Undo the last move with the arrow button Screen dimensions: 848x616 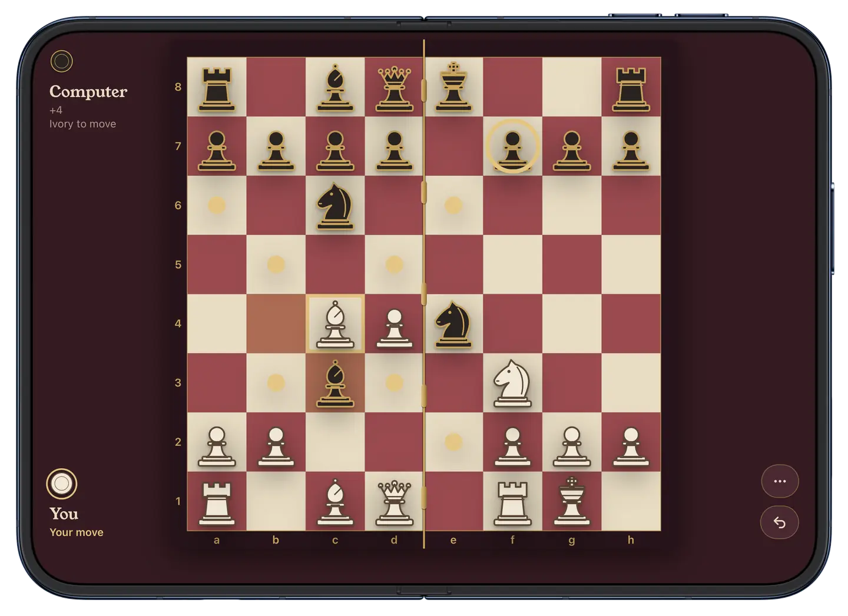(x=780, y=522)
